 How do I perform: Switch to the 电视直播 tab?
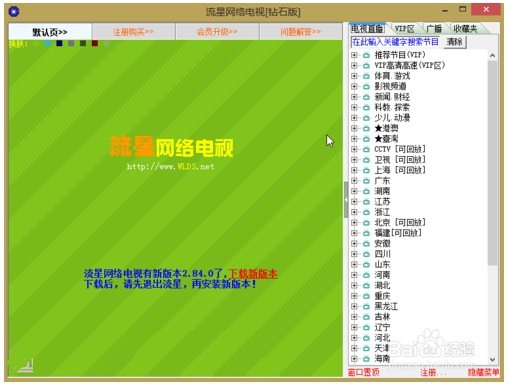tap(367, 29)
